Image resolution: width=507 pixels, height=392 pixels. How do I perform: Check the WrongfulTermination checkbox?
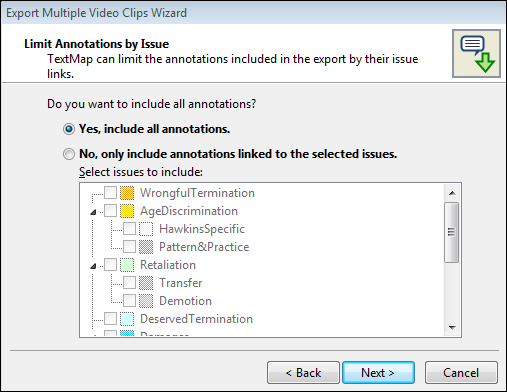pos(110,193)
